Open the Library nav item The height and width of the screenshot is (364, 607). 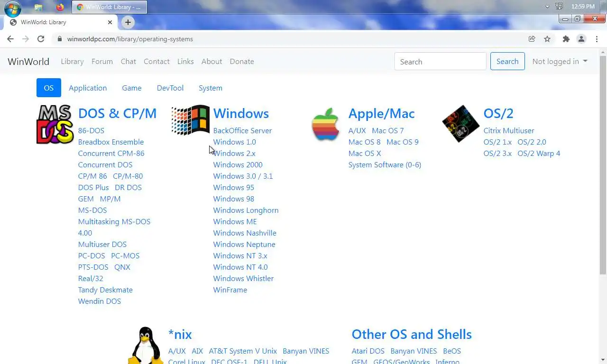tap(72, 61)
